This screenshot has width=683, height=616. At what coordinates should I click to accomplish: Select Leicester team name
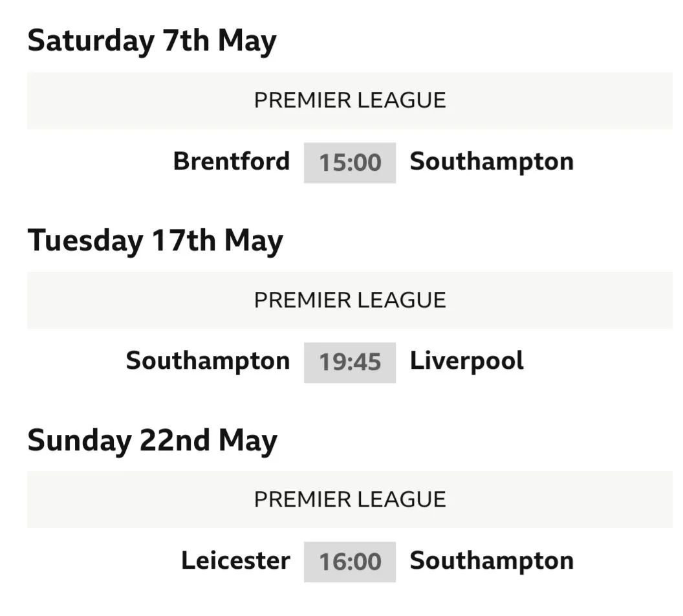tap(235, 560)
